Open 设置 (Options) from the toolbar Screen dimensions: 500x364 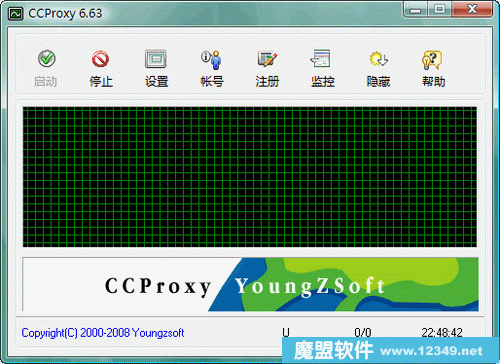[156, 59]
